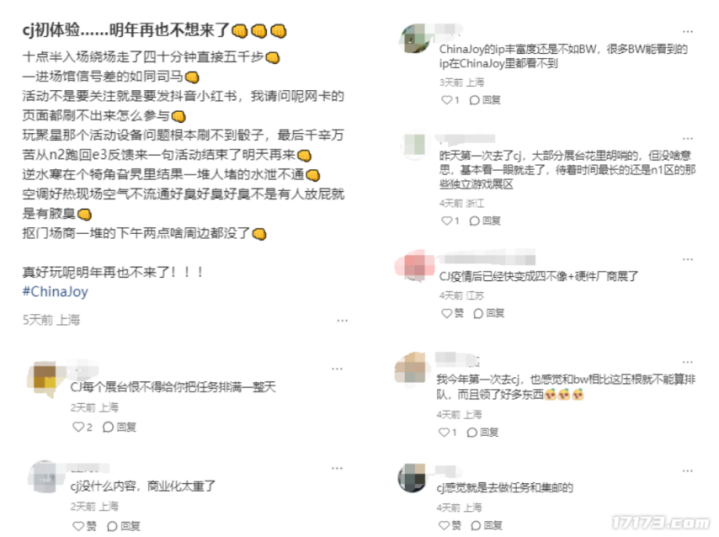The image size is (719, 537).
Task: Open more options on 商业化太重了 comment
Action: [x=337, y=468]
